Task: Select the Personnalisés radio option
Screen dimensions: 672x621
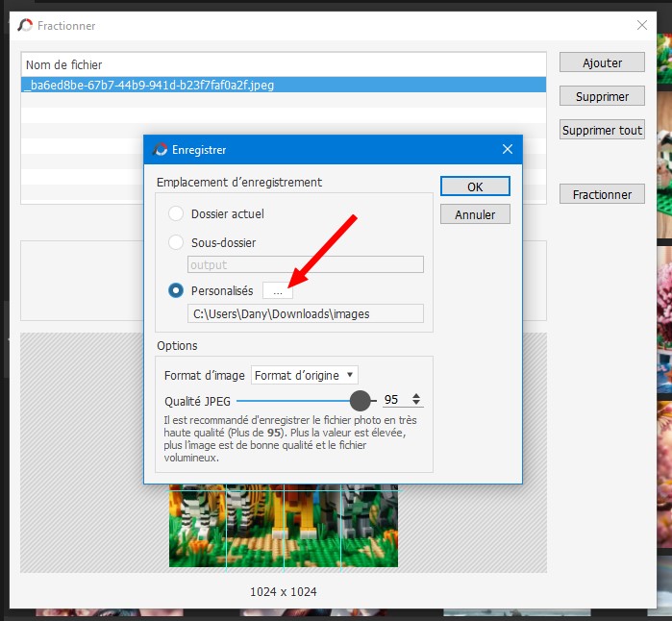Action: 176,290
